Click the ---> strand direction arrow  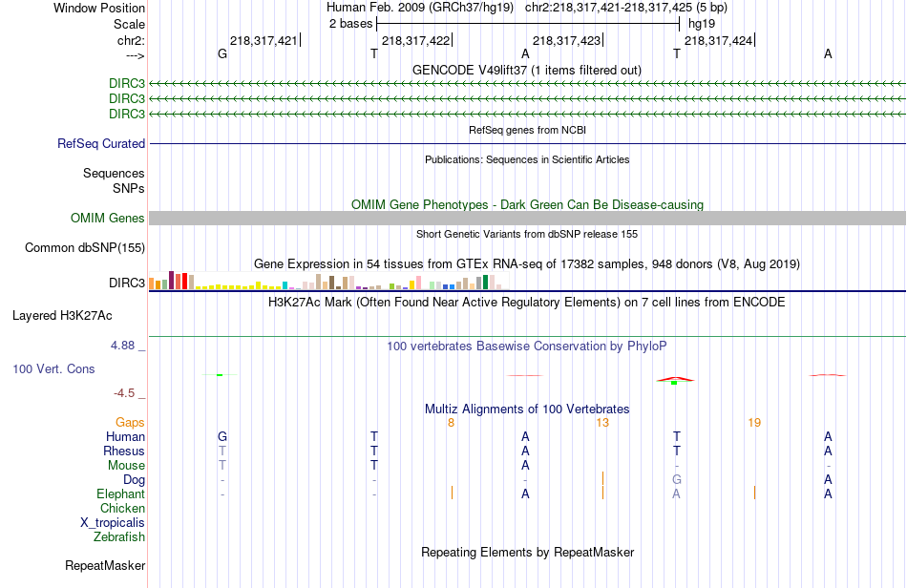pyautogui.click(x=135, y=55)
